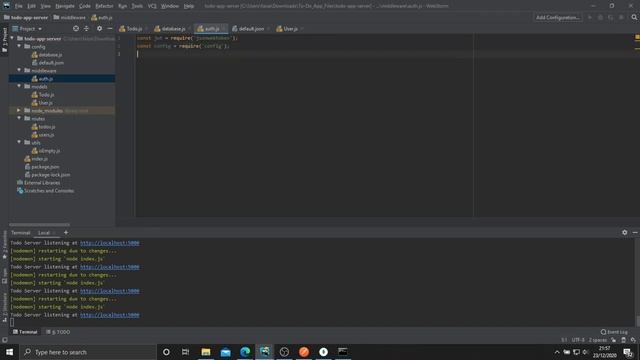Image resolution: width=640 pixels, height=360 pixels.
Task: Open Microsoft Edge from the taskbar
Action: coord(245,352)
